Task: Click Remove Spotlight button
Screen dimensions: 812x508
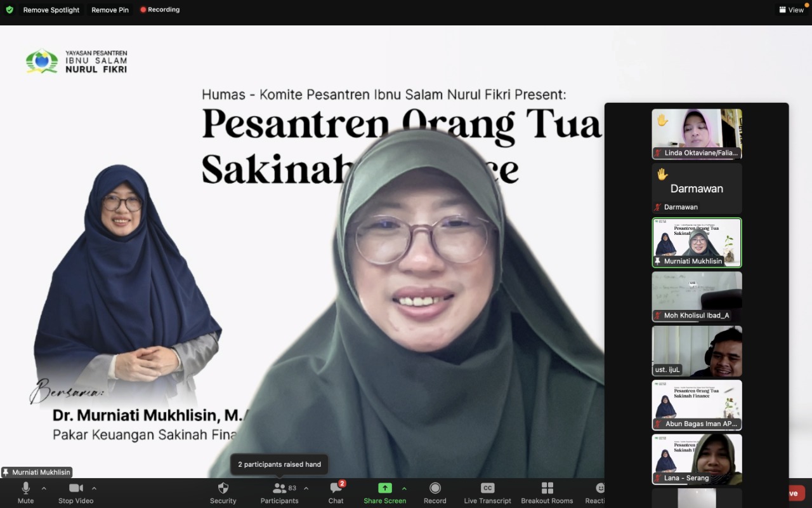Action: 51,10
